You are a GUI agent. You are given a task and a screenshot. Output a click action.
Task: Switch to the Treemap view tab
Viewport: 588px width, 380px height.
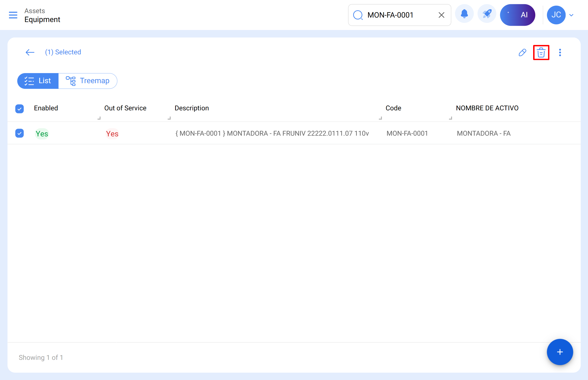point(88,81)
